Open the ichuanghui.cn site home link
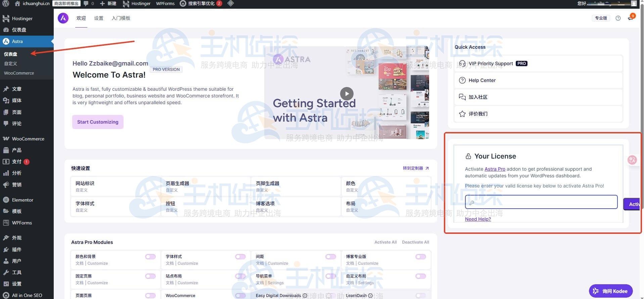Viewport: 644px width, 299px height. pyautogui.click(x=32, y=3)
